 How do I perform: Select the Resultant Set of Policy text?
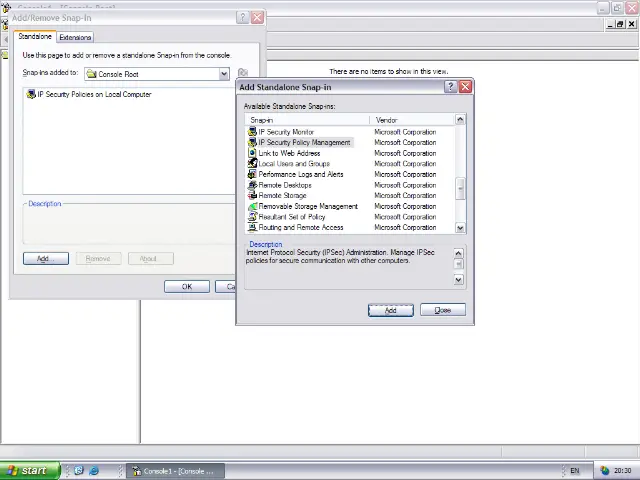point(292,217)
